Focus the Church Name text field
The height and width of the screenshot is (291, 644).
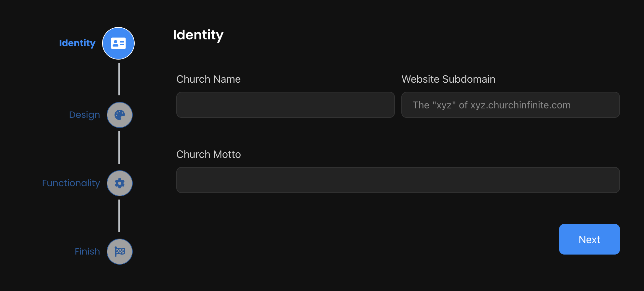[x=285, y=105]
